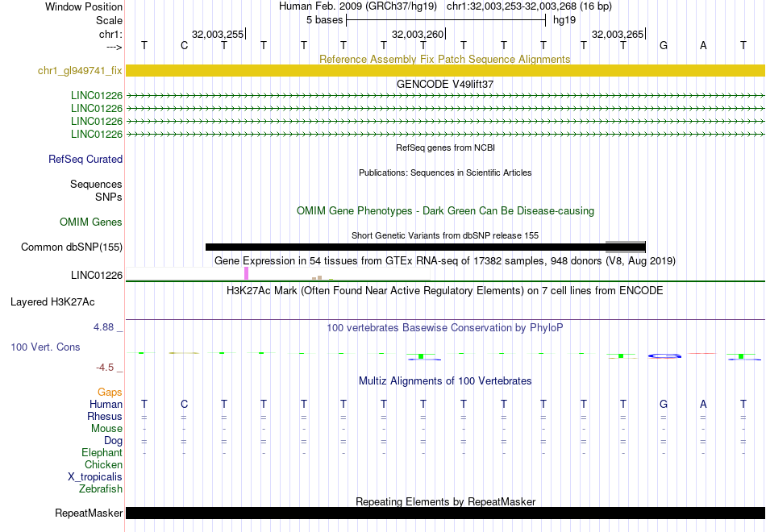Image resolution: width=766 pixels, height=532 pixels.
Task: Click the black RepeatMasker element bar
Action: [x=445, y=513]
